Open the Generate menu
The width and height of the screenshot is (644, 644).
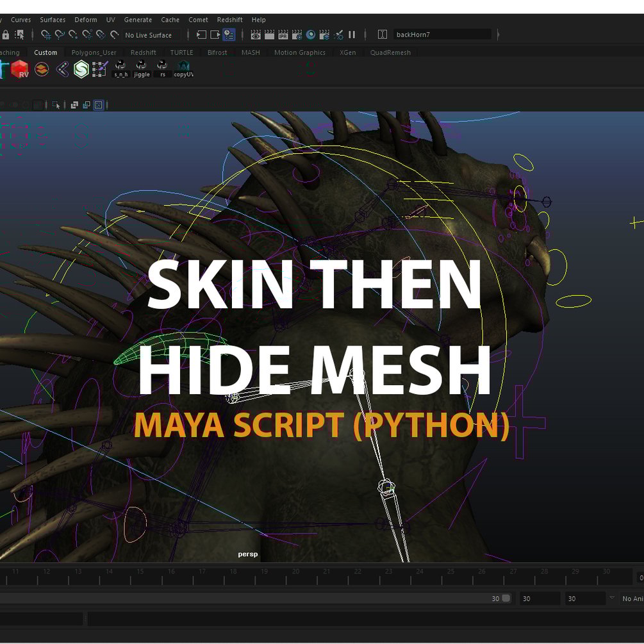coord(138,20)
